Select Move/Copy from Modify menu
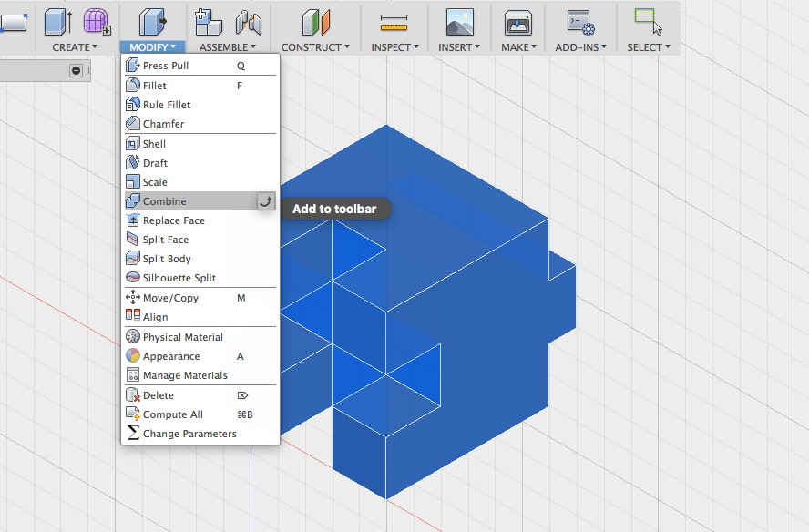The width and height of the screenshot is (809, 532). 200,298
